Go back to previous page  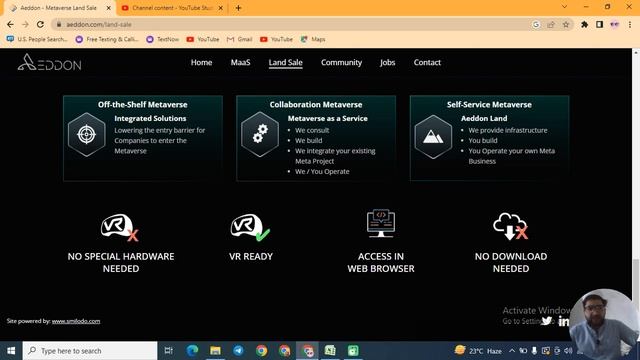point(10,24)
